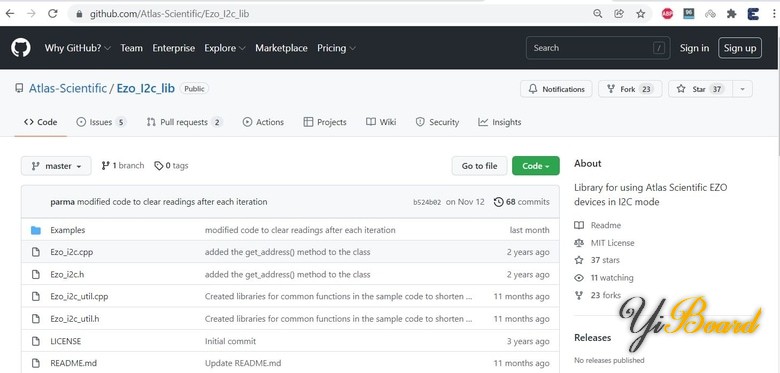Bookmark this page with star icon
Viewport: 780px width, 373px height.
[641, 14]
